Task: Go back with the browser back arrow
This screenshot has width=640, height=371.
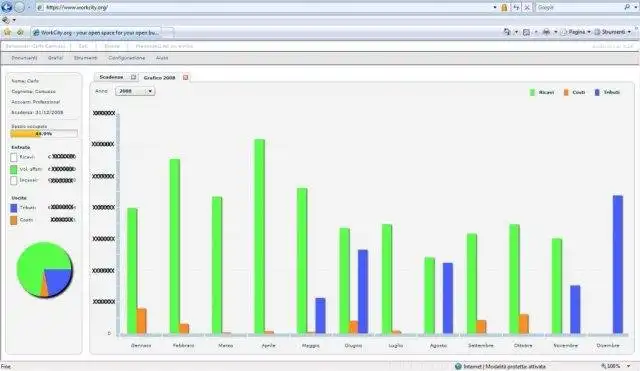Action: (7, 7)
